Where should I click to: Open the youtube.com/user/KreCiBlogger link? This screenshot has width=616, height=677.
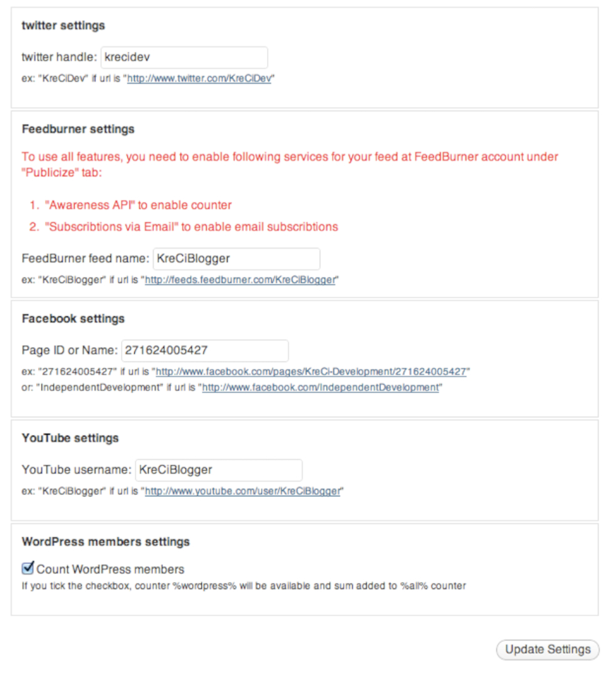[243, 491]
